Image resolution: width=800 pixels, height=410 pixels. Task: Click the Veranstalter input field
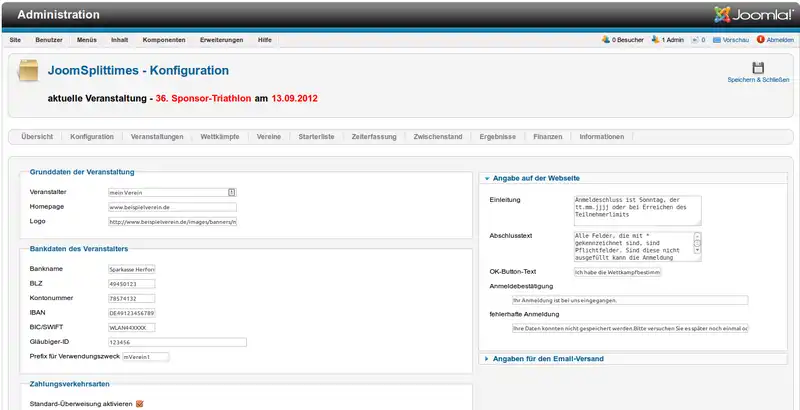click(x=172, y=192)
